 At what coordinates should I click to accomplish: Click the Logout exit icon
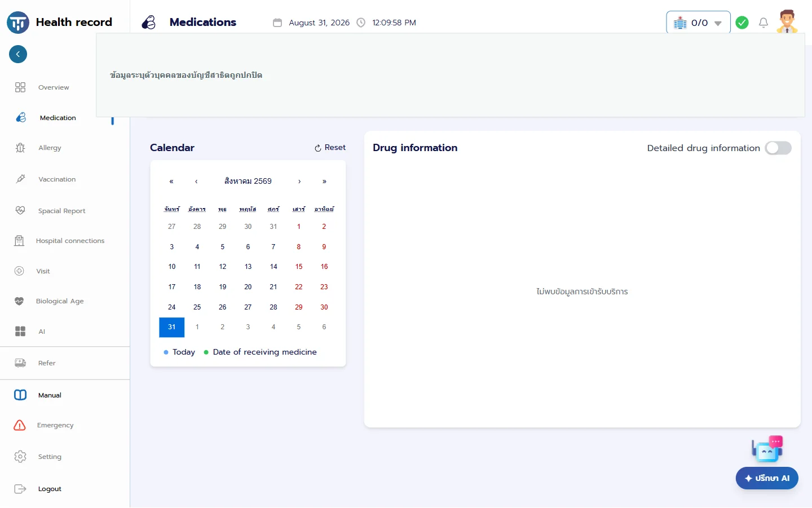[20, 489]
